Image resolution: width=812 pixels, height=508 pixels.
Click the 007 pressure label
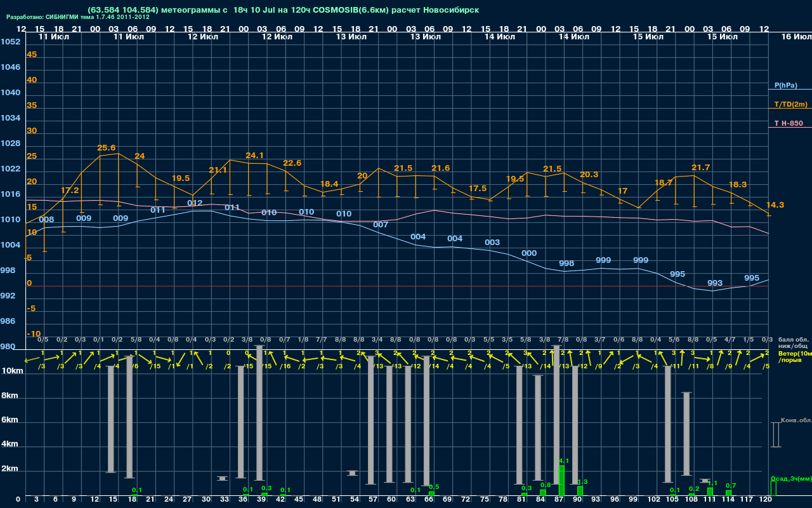tap(381, 225)
